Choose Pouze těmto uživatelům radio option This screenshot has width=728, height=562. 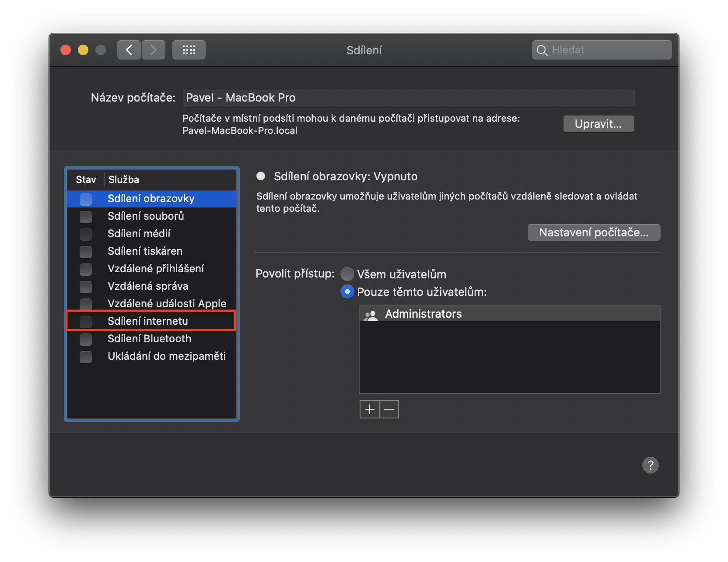(x=347, y=292)
